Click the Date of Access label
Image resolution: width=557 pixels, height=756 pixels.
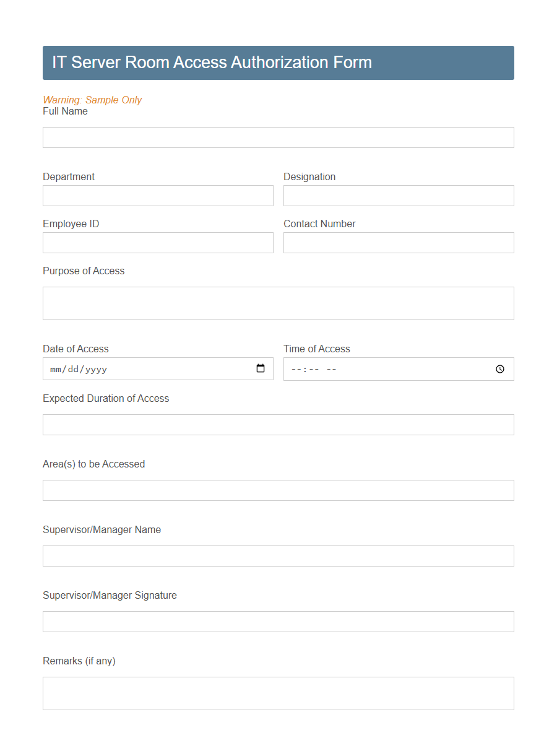click(76, 349)
